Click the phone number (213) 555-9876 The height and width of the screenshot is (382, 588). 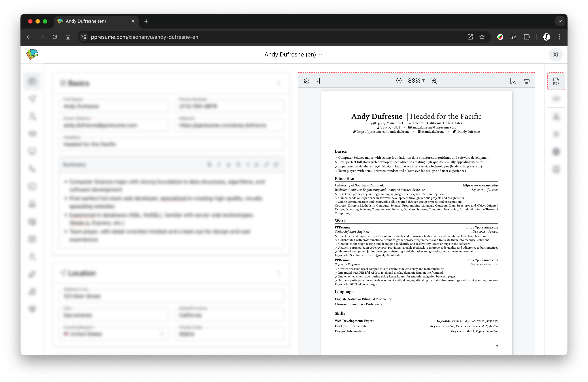tap(390, 127)
